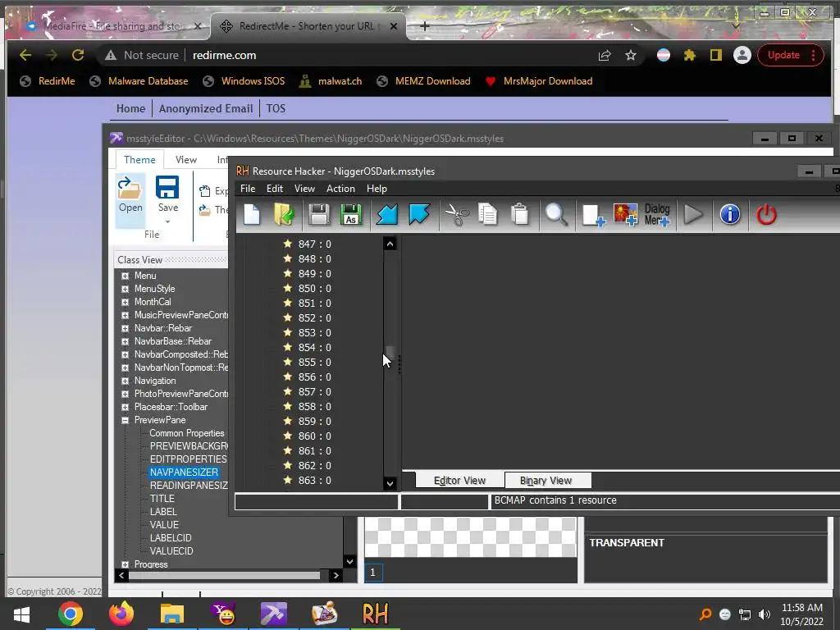Viewport: 840px width, 630px height.
Task: Click Resource Hacker RH taskbar icon
Action: click(x=375, y=614)
